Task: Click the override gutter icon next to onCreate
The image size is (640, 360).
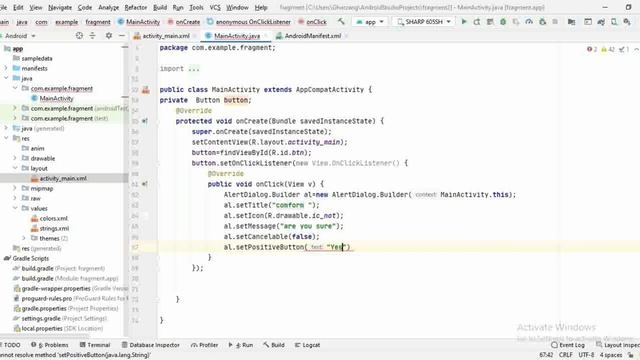Action: coord(144,121)
